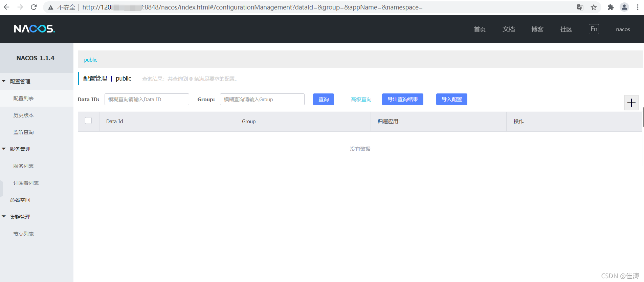Open the 高级查询 advanced search link

tap(361, 100)
